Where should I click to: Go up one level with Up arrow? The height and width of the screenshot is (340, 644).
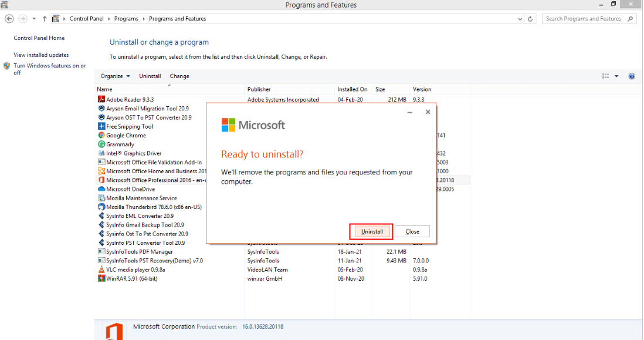[45, 19]
